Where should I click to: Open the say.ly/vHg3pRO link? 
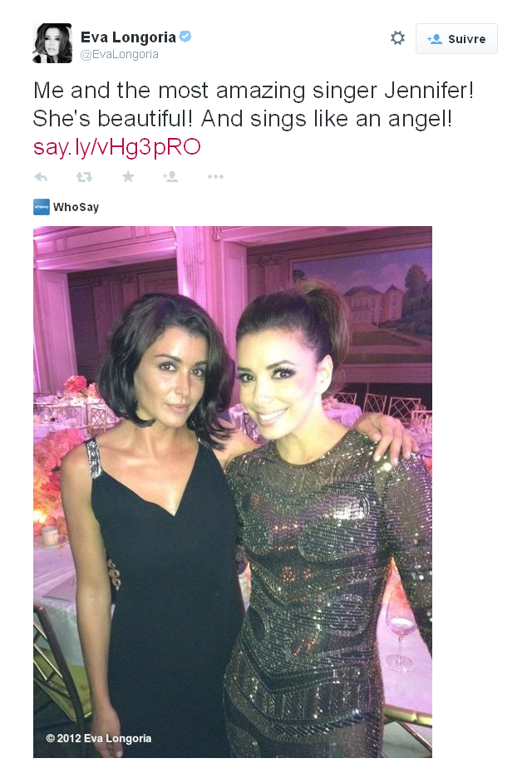[x=117, y=147]
